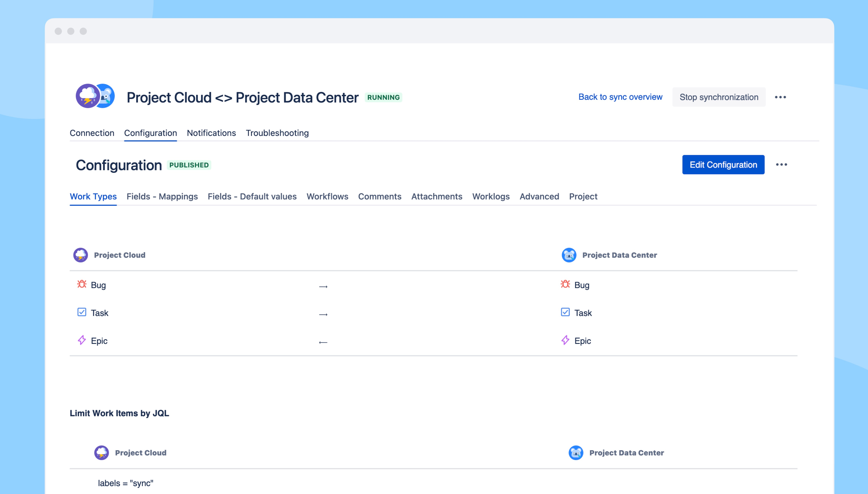This screenshot has width=868, height=494.
Task: Click the Task icon under Project Data Center
Action: coord(565,312)
